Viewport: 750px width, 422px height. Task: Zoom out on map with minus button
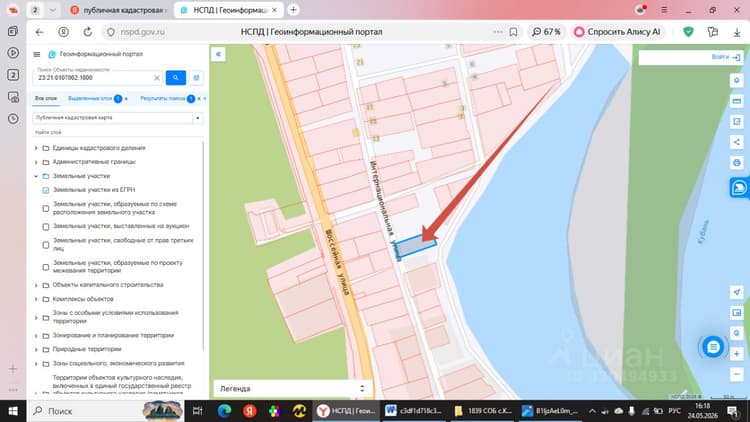(x=737, y=374)
